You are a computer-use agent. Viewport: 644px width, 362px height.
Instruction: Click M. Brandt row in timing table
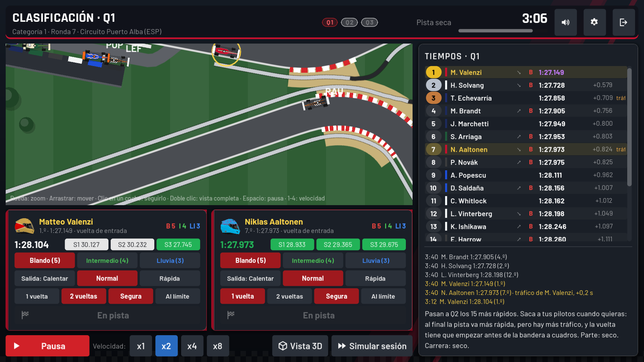coord(526,111)
